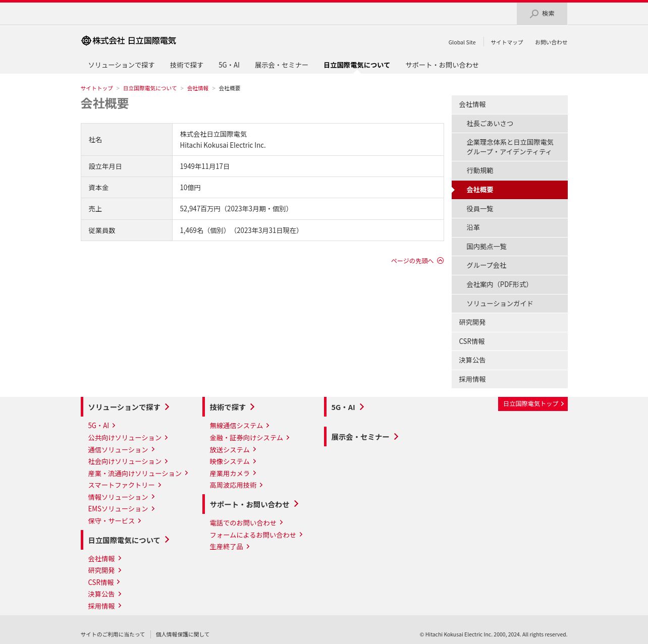This screenshot has height=644, width=648.
Task: Open footer スマートファクトリー link
Action: click(125, 485)
